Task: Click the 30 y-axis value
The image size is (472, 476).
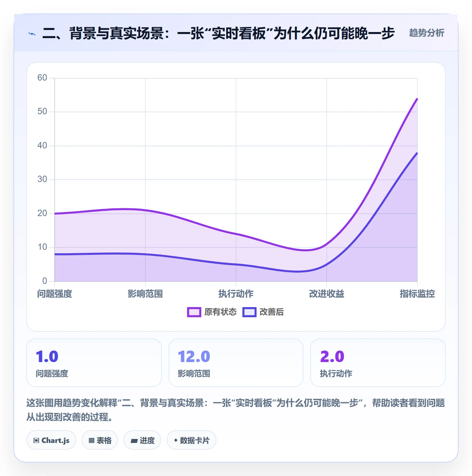Action: coord(42,179)
